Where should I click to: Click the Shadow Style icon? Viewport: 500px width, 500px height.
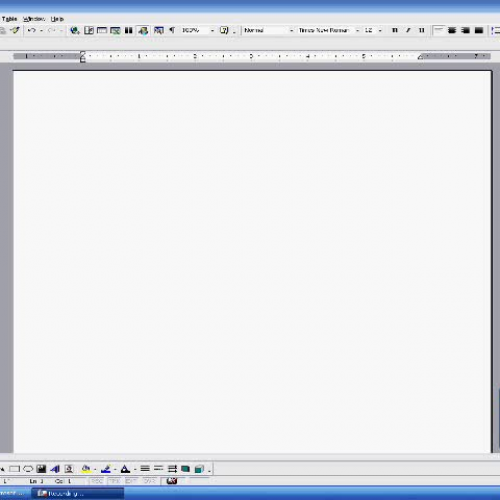pyautogui.click(x=185, y=469)
